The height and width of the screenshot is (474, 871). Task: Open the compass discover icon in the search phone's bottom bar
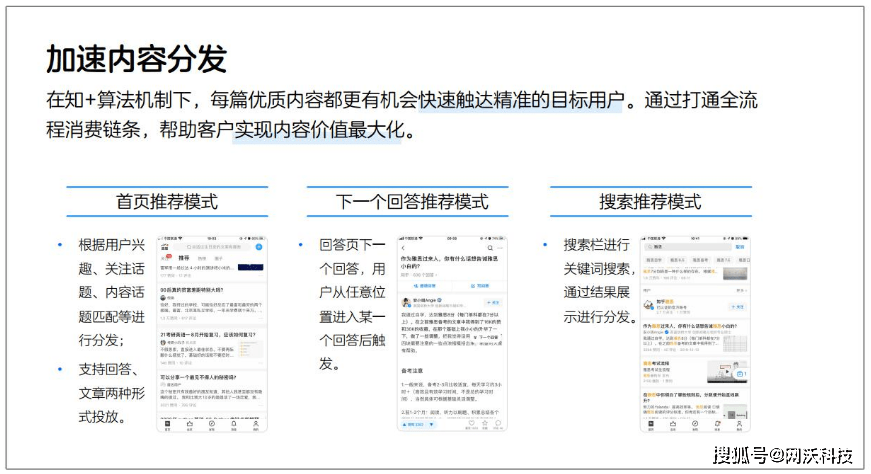tap(695, 423)
